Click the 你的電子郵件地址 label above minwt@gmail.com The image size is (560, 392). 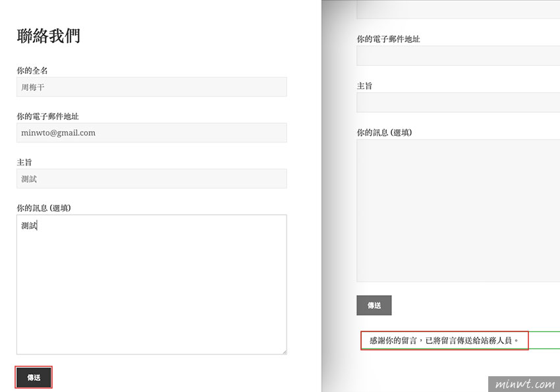click(47, 117)
